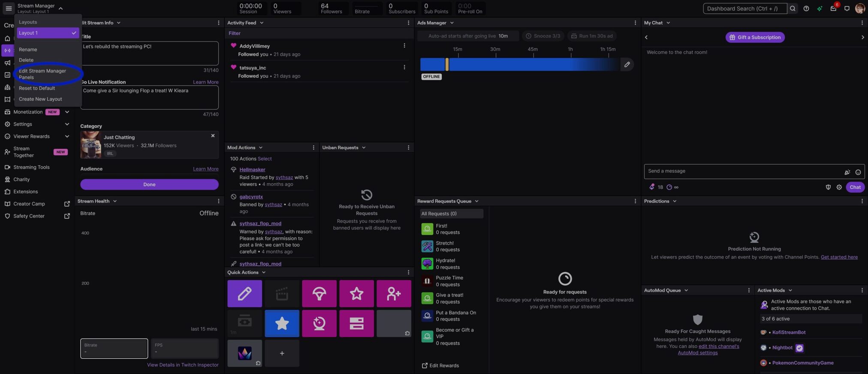This screenshot has width=868, height=374.
Task: Click the pencil icon beside ad timeline
Action: pos(627,65)
